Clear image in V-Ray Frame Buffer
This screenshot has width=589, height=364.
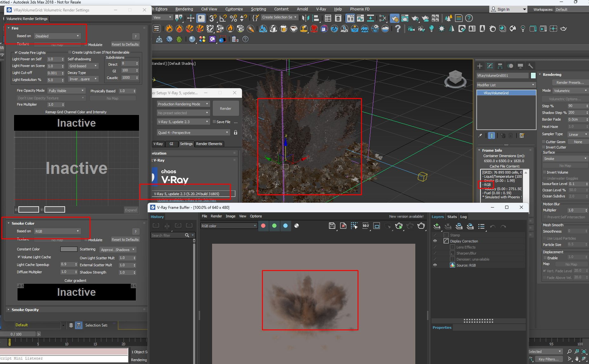click(x=343, y=226)
